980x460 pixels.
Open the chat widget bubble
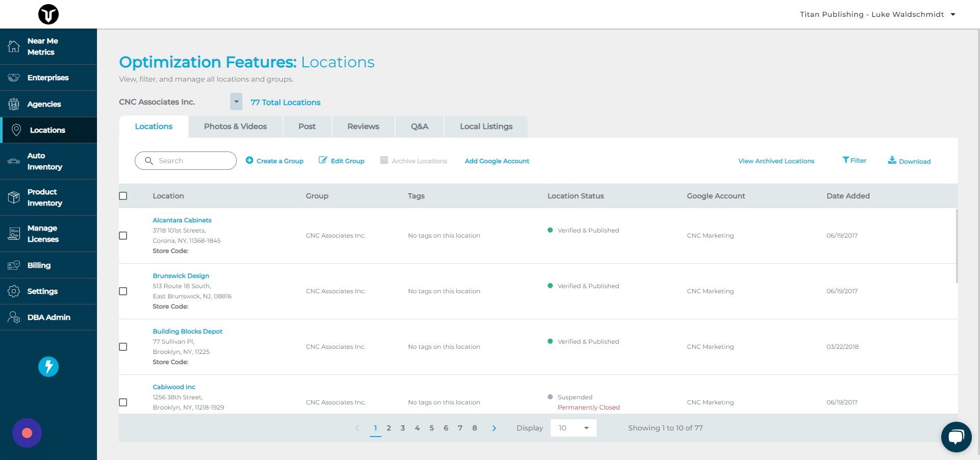point(957,437)
